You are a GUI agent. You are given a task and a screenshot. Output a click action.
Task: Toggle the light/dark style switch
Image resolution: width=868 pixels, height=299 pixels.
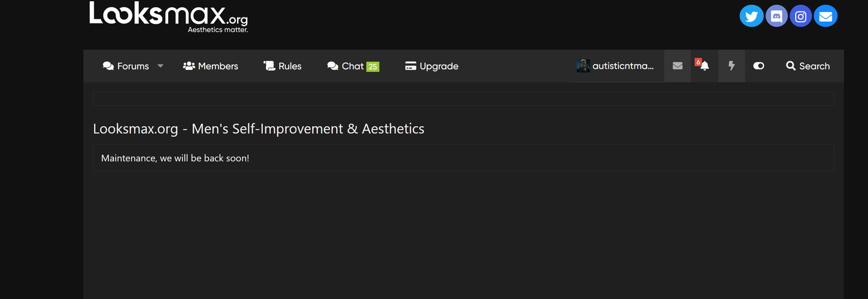pyautogui.click(x=758, y=66)
